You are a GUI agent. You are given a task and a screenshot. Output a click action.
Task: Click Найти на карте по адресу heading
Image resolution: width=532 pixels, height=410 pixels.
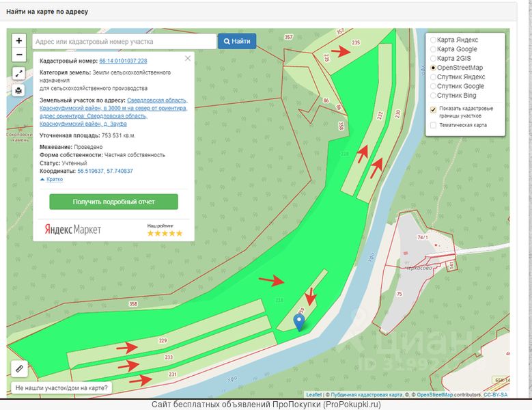pyautogui.click(x=47, y=12)
